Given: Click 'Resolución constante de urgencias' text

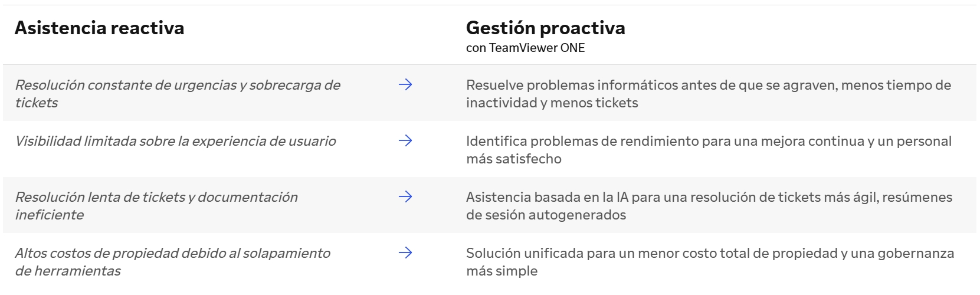Looking at the screenshot, I should click(x=125, y=85).
